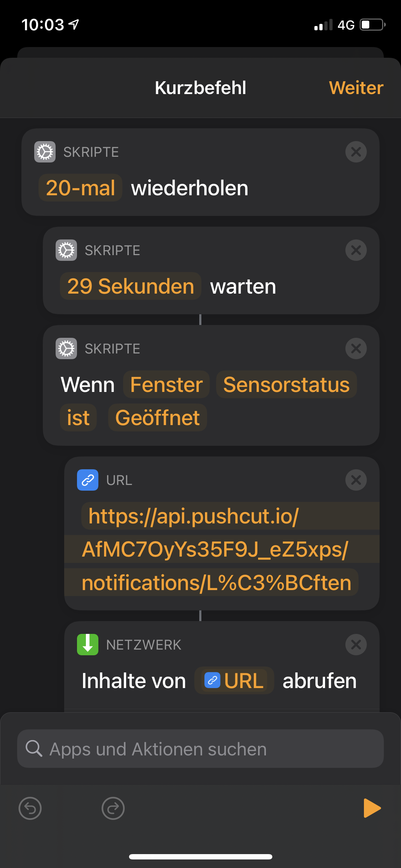Change the 'ist' condition operator
This screenshot has width=401, height=868.
tap(78, 418)
